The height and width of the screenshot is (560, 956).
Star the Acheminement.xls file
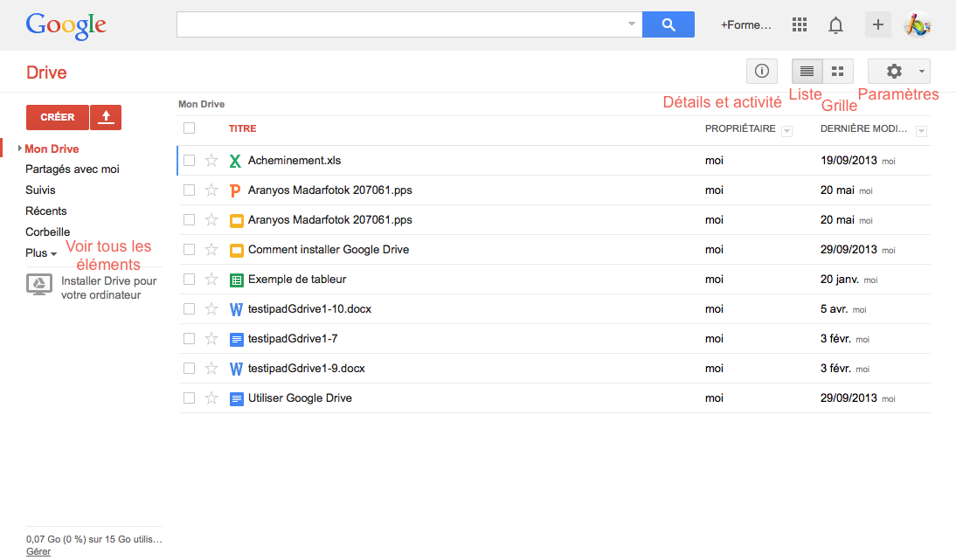211,160
